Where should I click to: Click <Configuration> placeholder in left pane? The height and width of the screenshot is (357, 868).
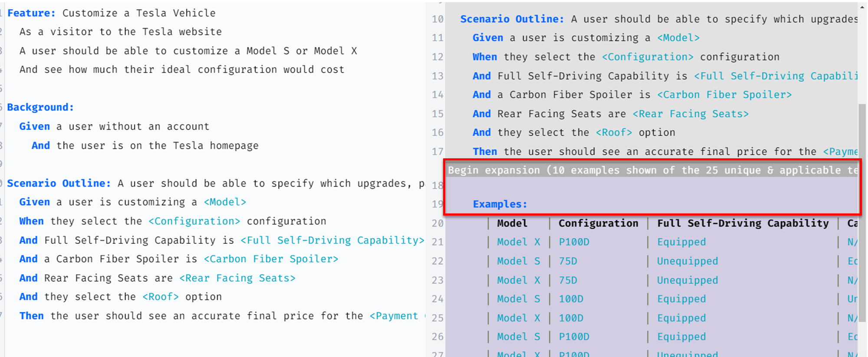(x=194, y=221)
